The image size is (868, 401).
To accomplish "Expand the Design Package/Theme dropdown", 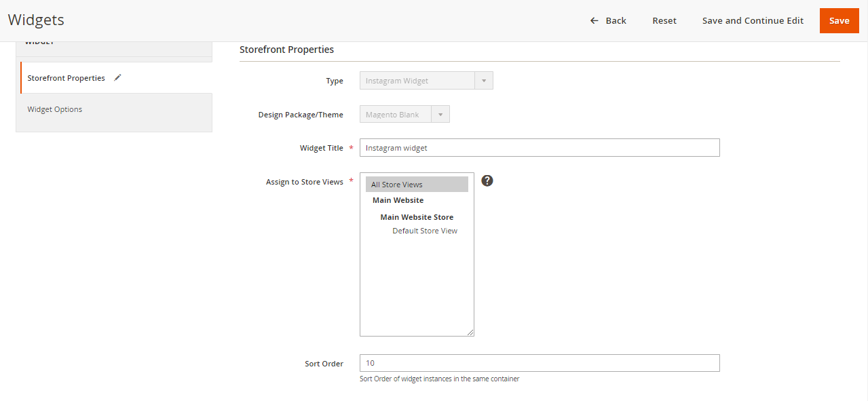I will 404,115.
